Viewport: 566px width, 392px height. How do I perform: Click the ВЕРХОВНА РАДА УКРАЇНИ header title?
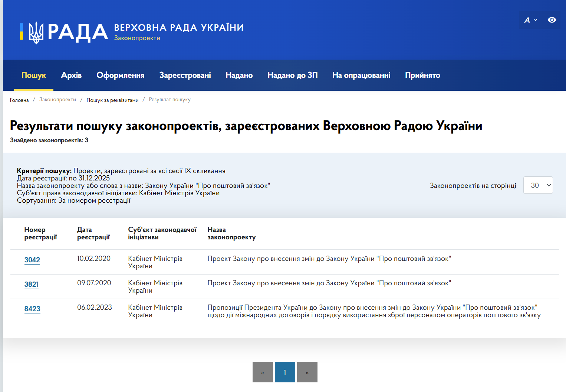[179, 28]
